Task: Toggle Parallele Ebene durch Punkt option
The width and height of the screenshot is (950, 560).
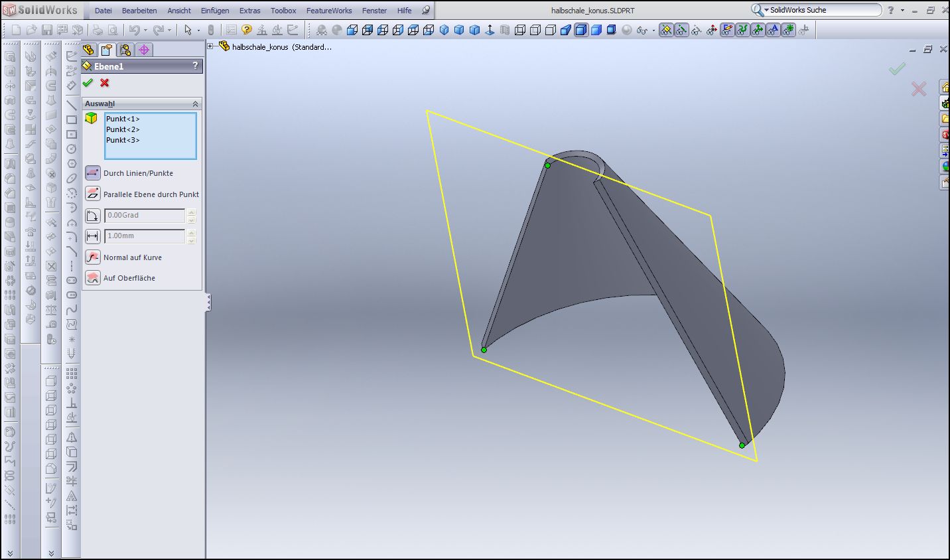Action: [93, 194]
